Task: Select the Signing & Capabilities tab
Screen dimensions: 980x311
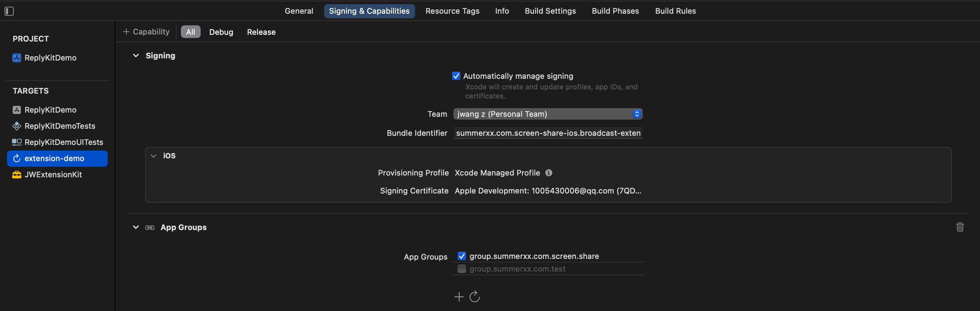Action: point(369,11)
